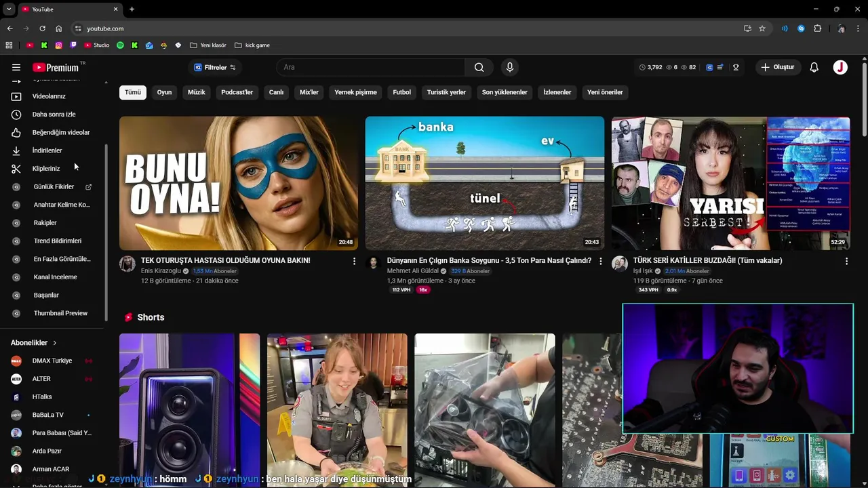Start voice search with microphone icon

pos(510,67)
